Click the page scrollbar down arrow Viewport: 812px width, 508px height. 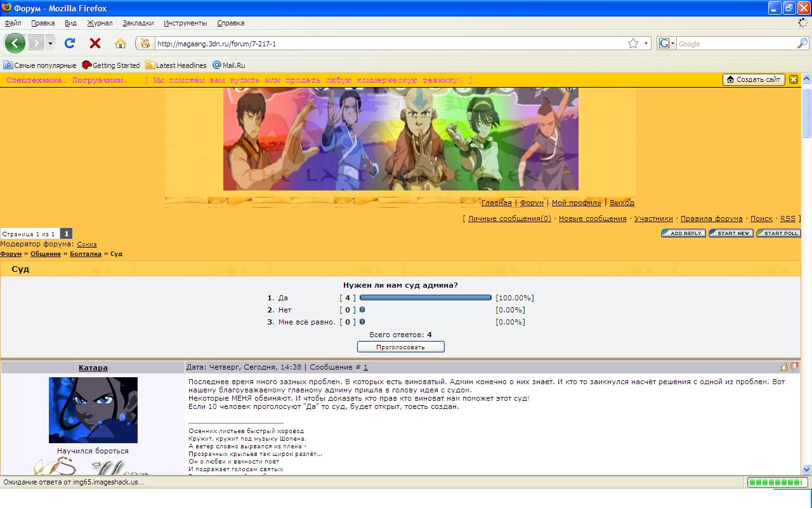pyautogui.click(x=806, y=469)
